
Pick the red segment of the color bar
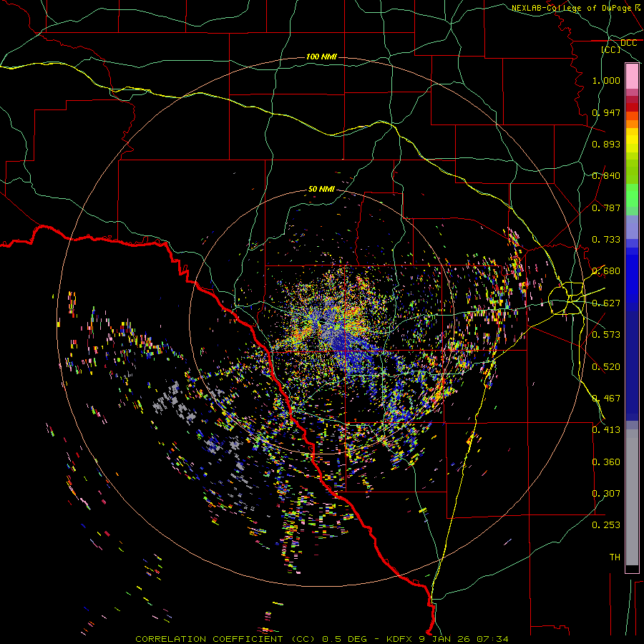(x=632, y=107)
